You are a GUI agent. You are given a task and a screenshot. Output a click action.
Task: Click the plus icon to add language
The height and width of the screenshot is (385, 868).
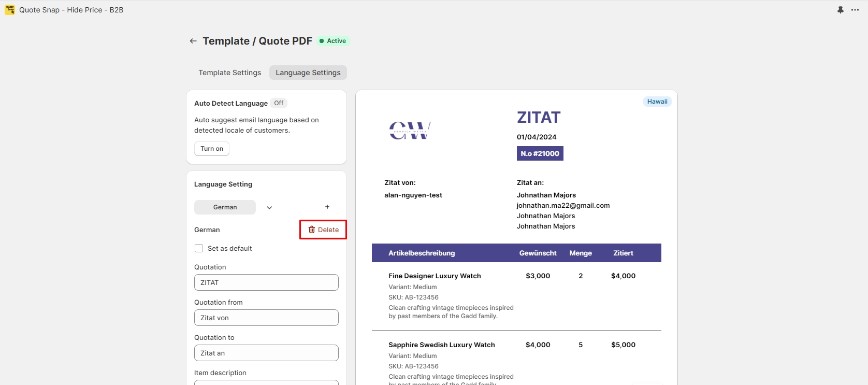coord(327,207)
